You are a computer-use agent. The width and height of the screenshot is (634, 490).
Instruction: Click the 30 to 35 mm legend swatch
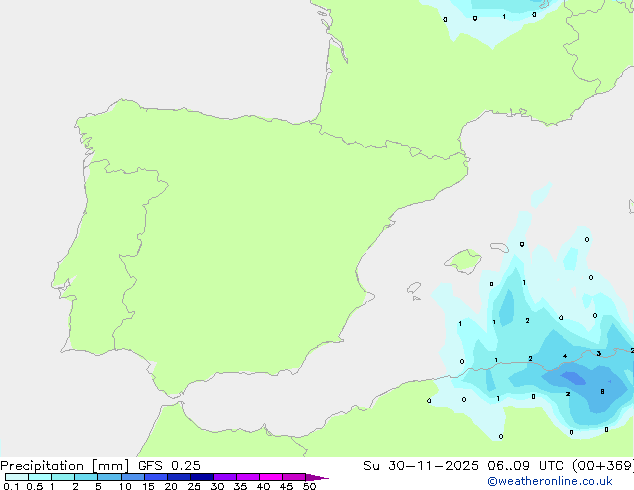click(x=225, y=477)
